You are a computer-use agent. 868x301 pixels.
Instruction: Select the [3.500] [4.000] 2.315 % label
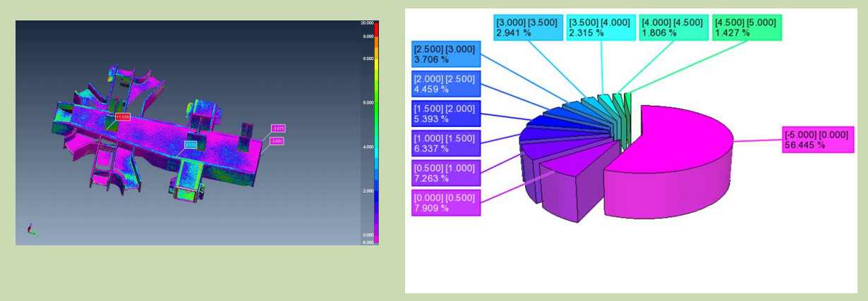coord(599,27)
